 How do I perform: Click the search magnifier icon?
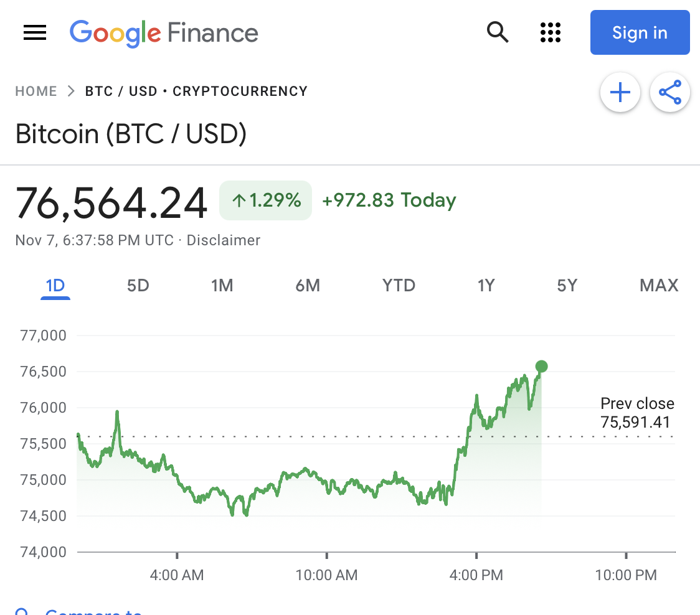click(498, 32)
